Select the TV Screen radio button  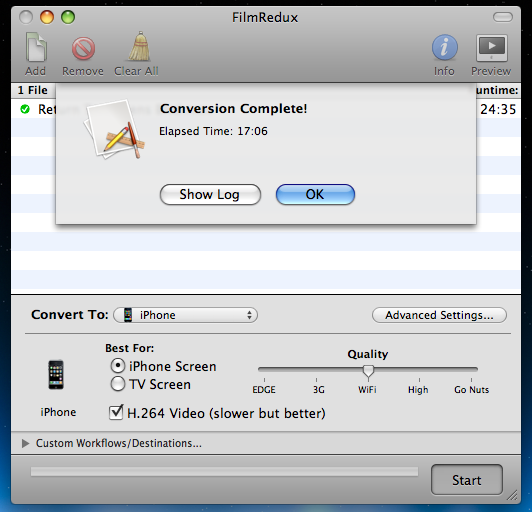tap(118, 384)
